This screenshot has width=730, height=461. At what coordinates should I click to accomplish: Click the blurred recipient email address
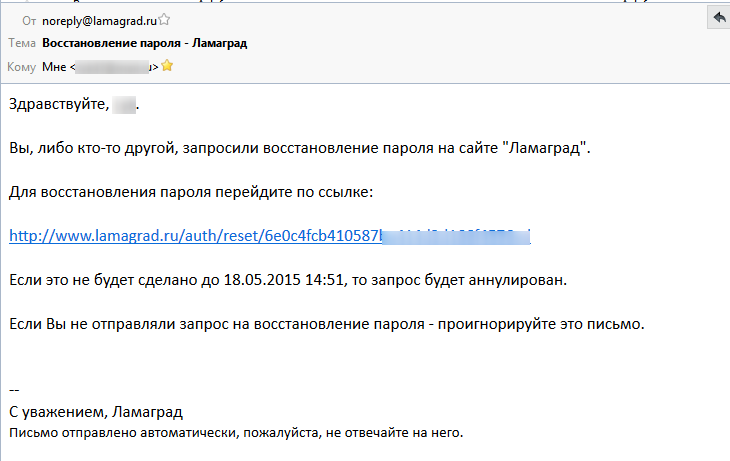click(112, 67)
